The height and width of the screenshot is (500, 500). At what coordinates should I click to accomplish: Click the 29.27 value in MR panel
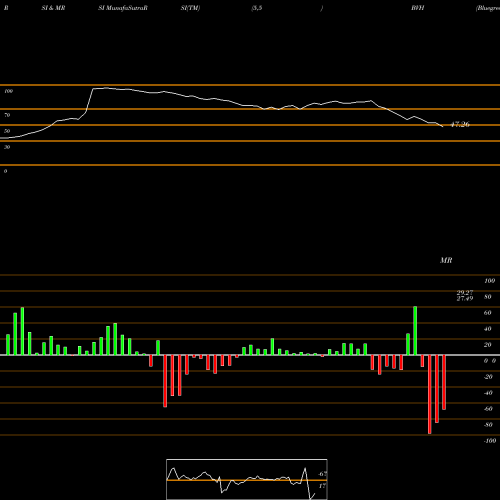[x=465, y=293]
